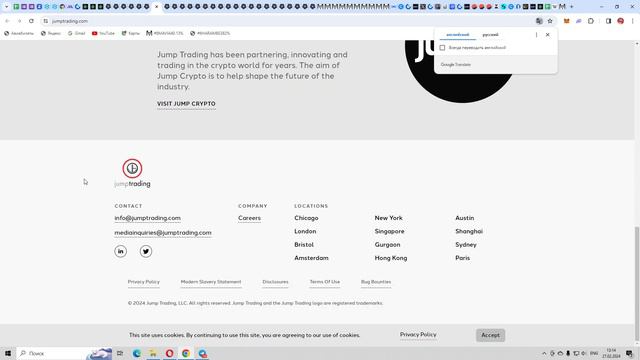Open the tab search dropdown arrow
The height and width of the screenshot is (360, 640).
coord(6,7)
